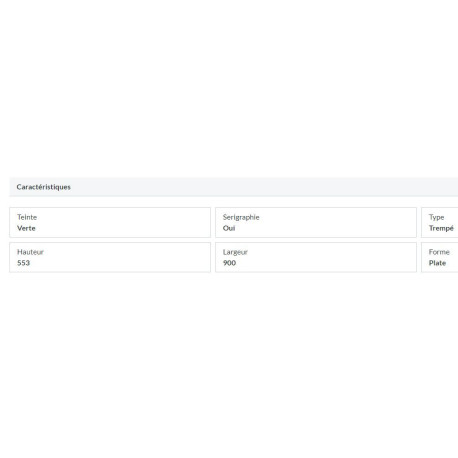Click empty space inside the Largeur card

coord(333,257)
